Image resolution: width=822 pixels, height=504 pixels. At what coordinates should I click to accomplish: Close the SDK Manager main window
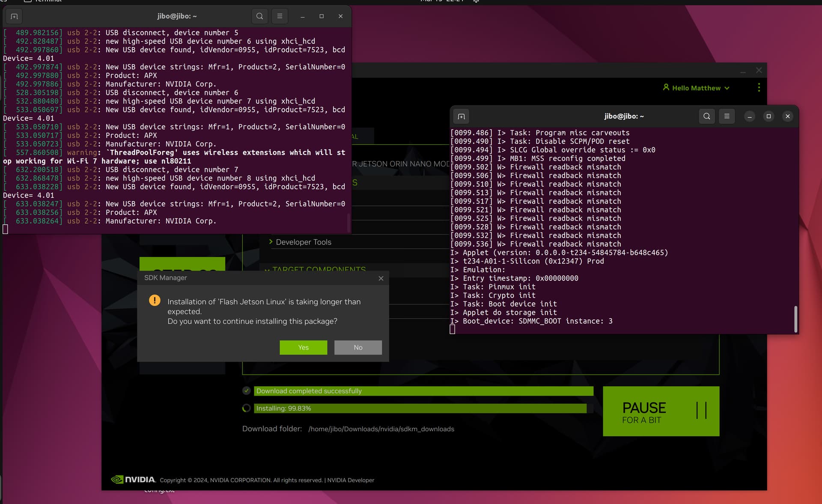pos(759,70)
